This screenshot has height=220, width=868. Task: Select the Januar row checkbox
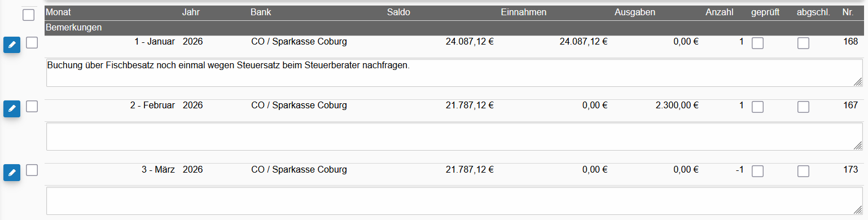[32, 42]
